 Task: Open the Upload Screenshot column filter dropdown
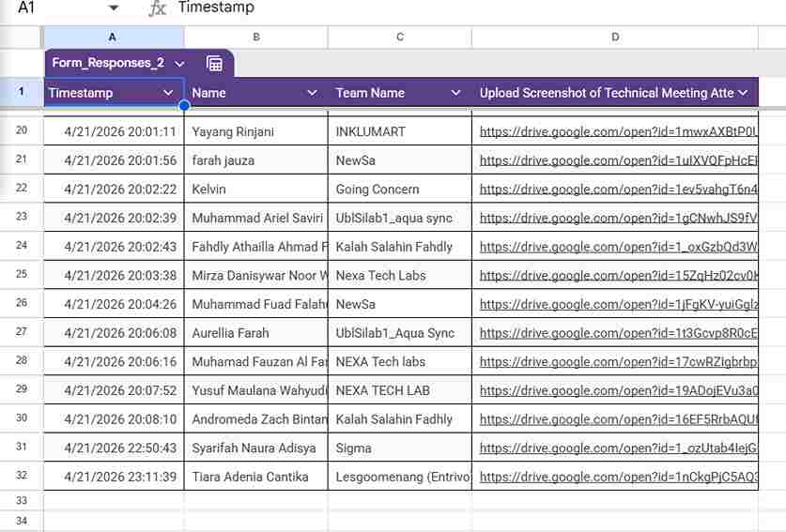pos(744,93)
